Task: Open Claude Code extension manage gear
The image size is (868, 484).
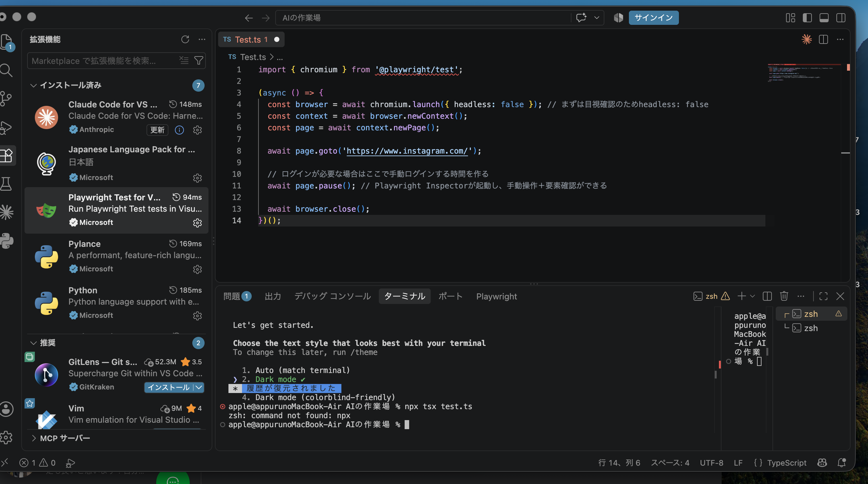Action: [197, 130]
